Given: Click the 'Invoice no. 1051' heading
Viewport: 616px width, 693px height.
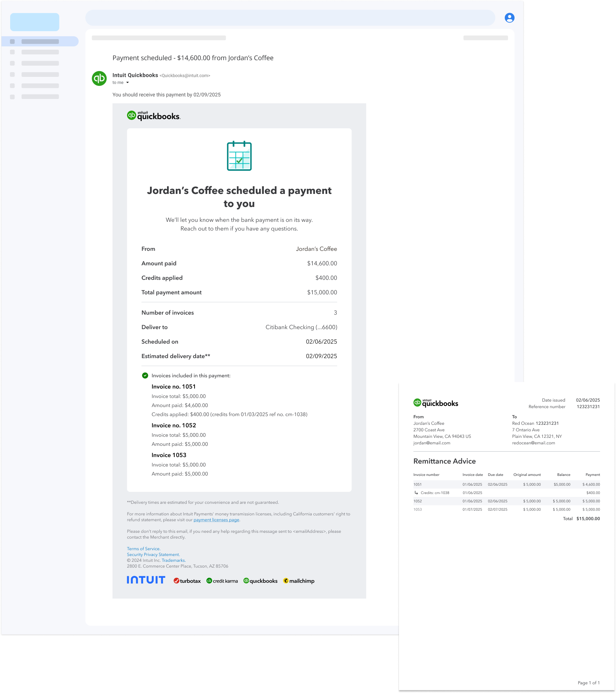Looking at the screenshot, I should tap(174, 386).
